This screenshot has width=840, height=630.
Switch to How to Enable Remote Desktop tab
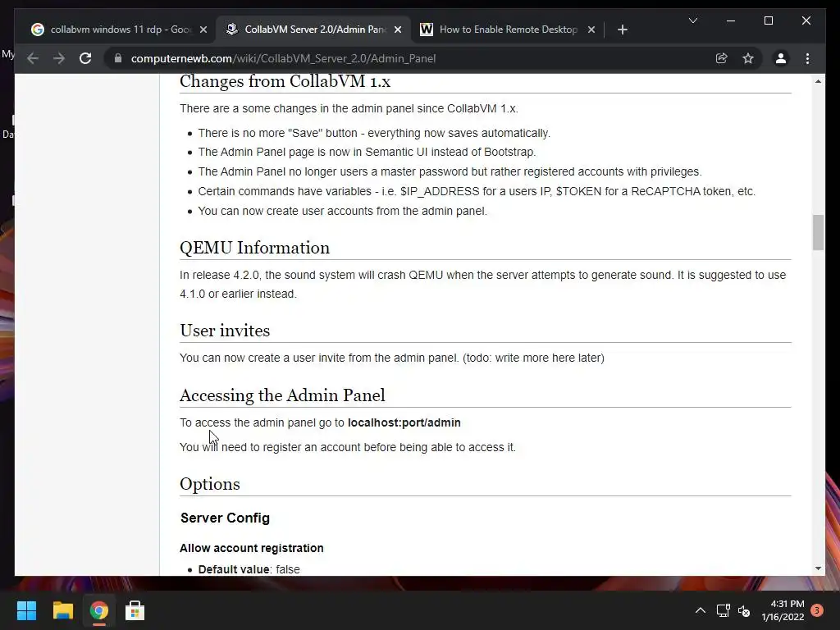click(x=508, y=30)
